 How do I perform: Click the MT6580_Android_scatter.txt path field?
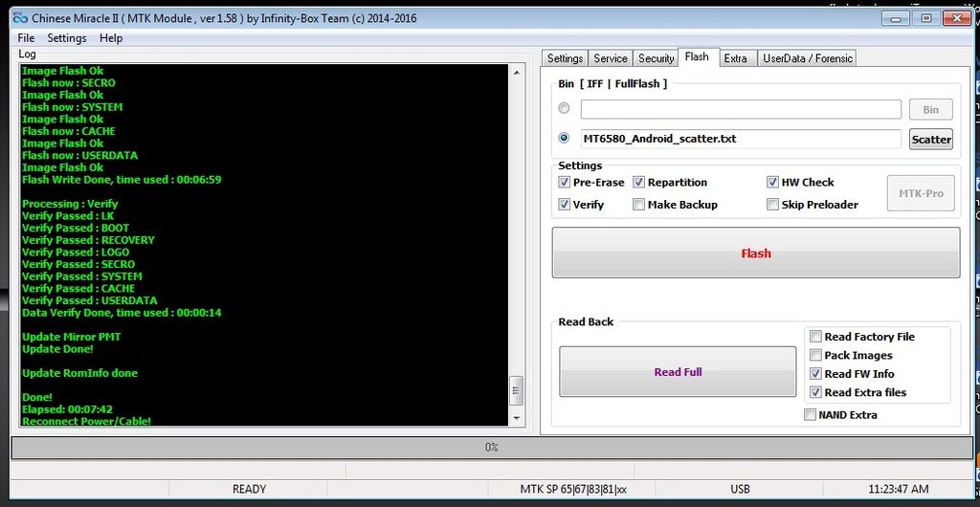click(x=740, y=139)
